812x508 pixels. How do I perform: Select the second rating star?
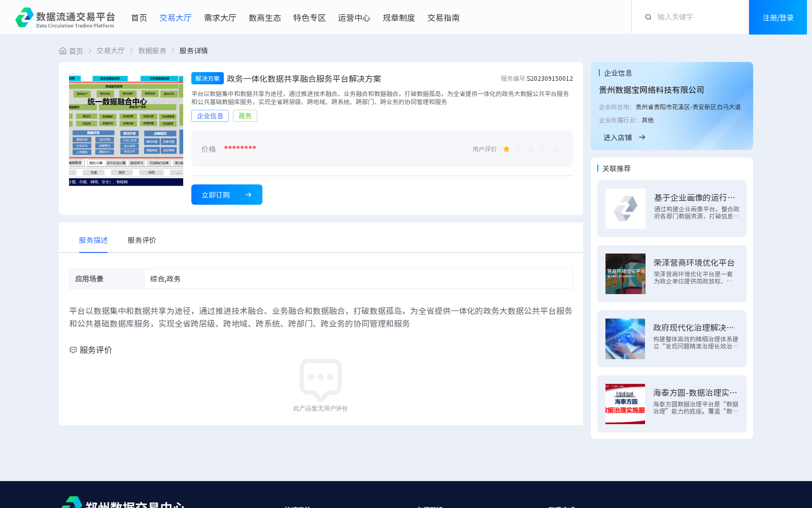(x=519, y=149)
